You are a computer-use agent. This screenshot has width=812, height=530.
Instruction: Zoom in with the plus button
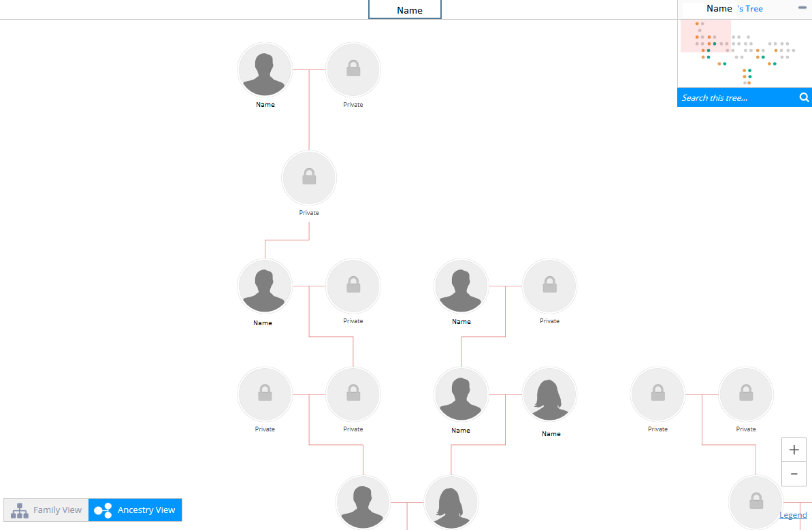click(794, 450)
